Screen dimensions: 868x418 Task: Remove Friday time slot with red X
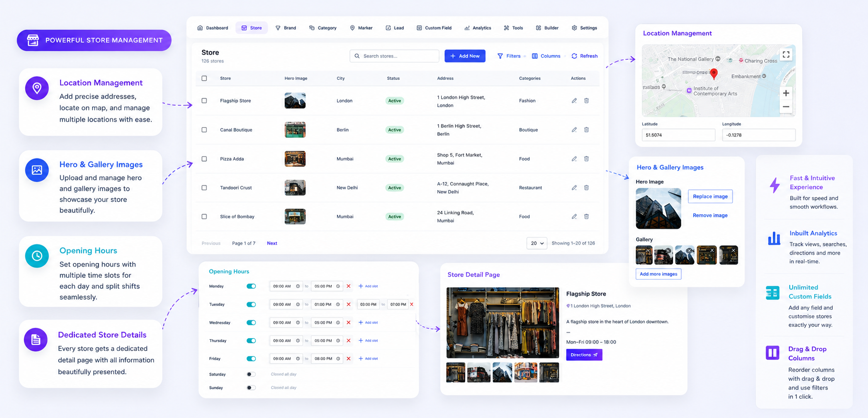point(349,359)
